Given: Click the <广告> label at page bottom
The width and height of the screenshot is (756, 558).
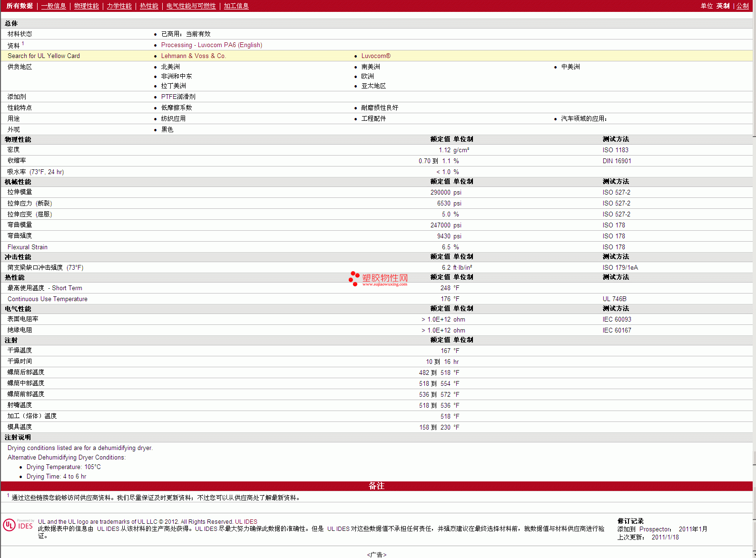Looking at the screenshot, I should 377,554.
